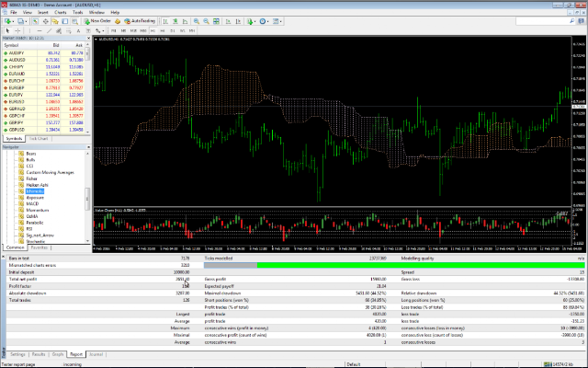The height and width of the screenshot is (368, 588).
Task: Switch to the Tick Chart tab
Action: [39, 139]
